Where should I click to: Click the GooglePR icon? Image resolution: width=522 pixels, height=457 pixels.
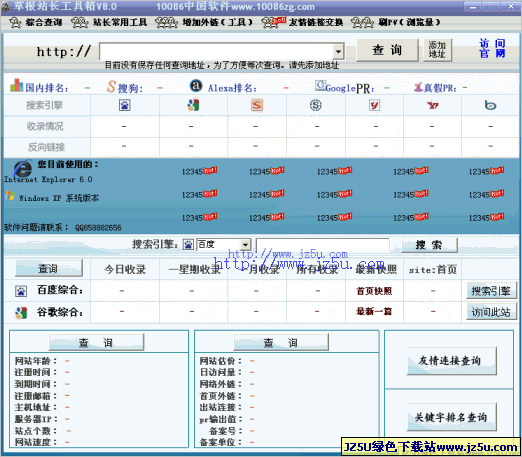(320, 85)
